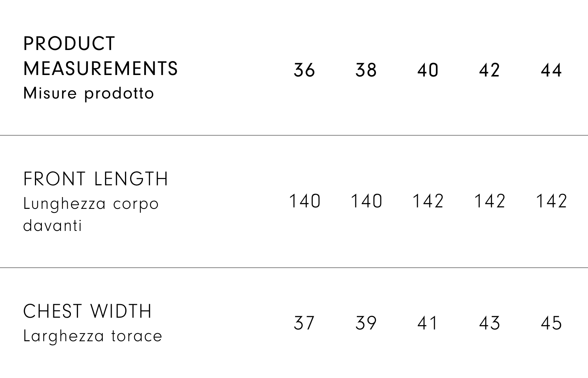Pick chest width value 43
The width and height of the screenshot is (588, 378).
[490, 323]
